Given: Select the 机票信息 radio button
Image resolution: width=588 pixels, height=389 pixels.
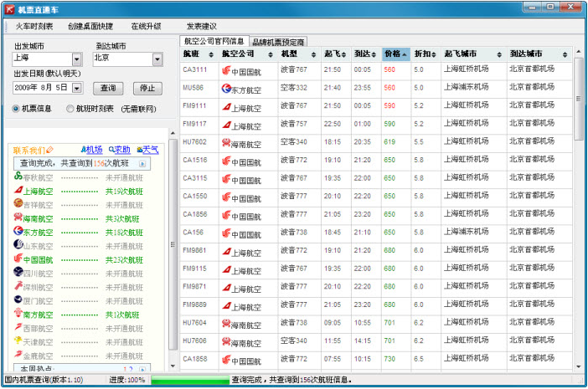Looking at the screenshot, I should (x=17, y=109).
